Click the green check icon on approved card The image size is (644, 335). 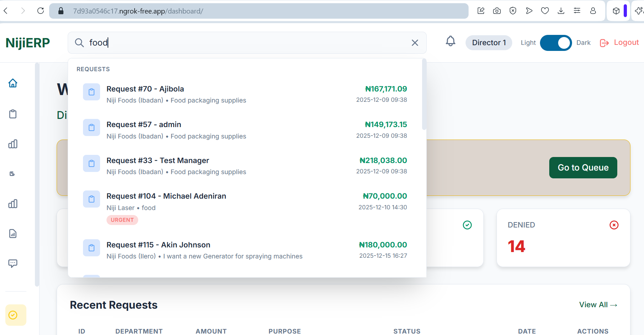[x=467, y=225]
